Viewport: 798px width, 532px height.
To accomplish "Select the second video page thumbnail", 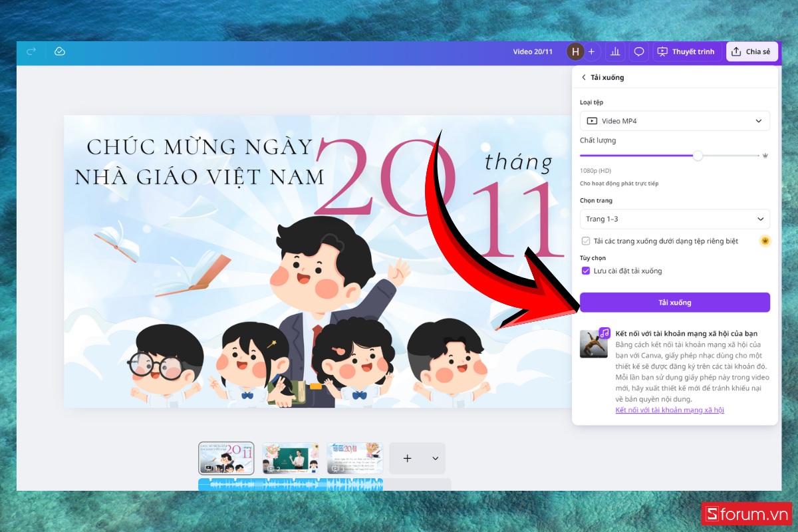I will [x=291, y=458].
